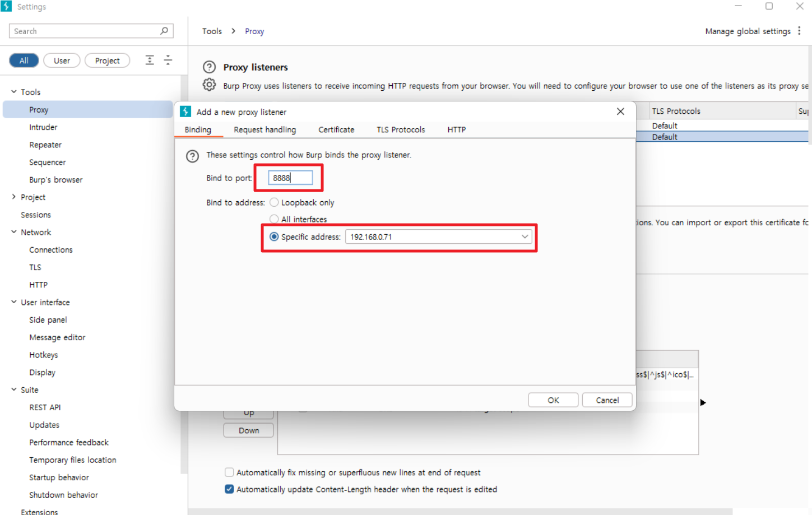Click the expand all sections icon
The width and height of the screenshot is (812, 515).
click(150, 60)
